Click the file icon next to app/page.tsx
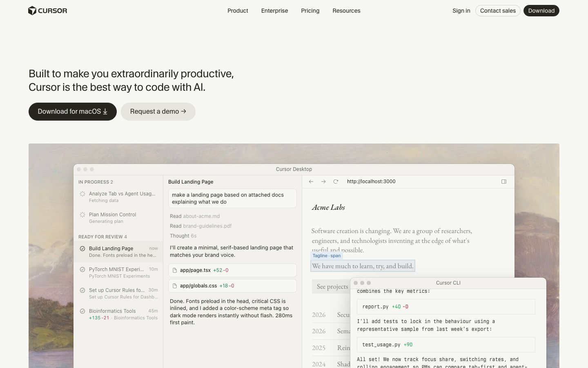 175,270
